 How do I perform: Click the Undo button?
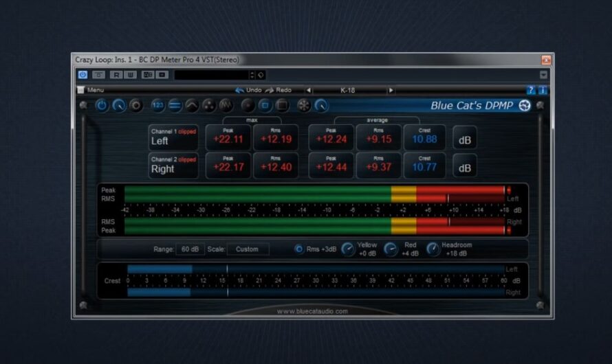point(249,90)
